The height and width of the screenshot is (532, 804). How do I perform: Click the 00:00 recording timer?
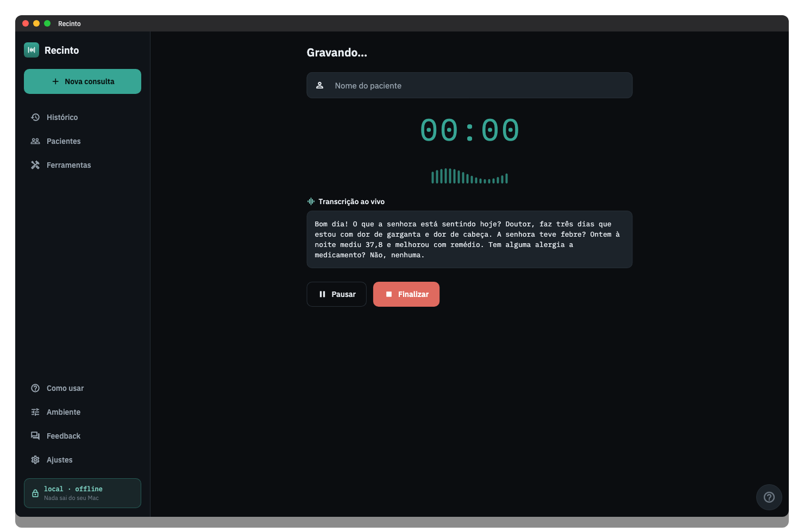pyautogui.click(x=469, y=130)
